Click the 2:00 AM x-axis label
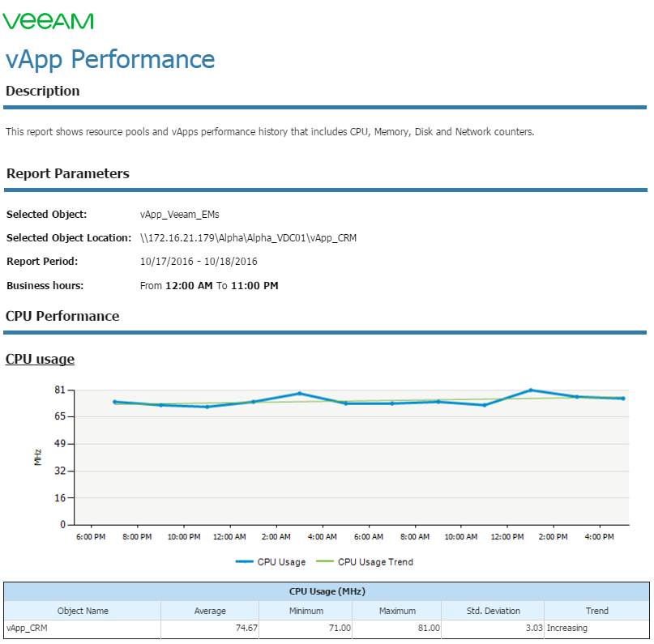 coord(276,537)
